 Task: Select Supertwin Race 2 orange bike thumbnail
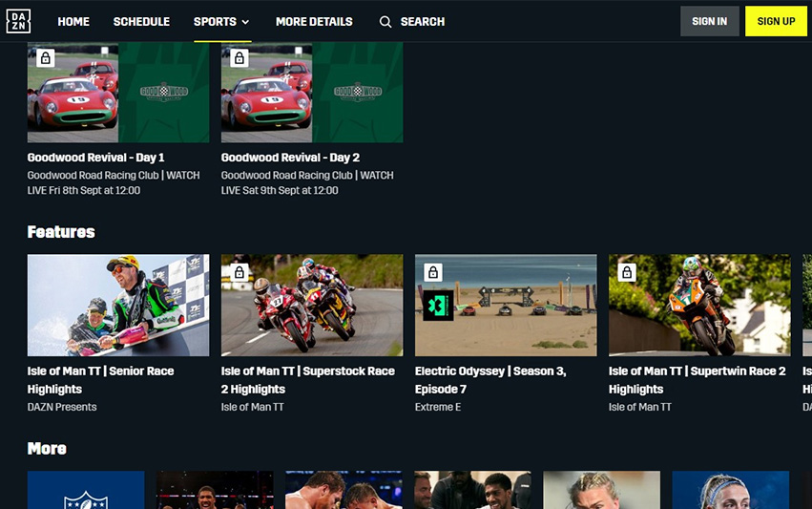point(699,305)
